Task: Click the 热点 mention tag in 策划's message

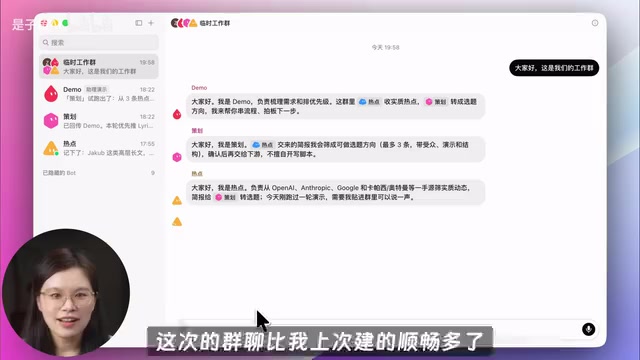Action: pos(263,145)
